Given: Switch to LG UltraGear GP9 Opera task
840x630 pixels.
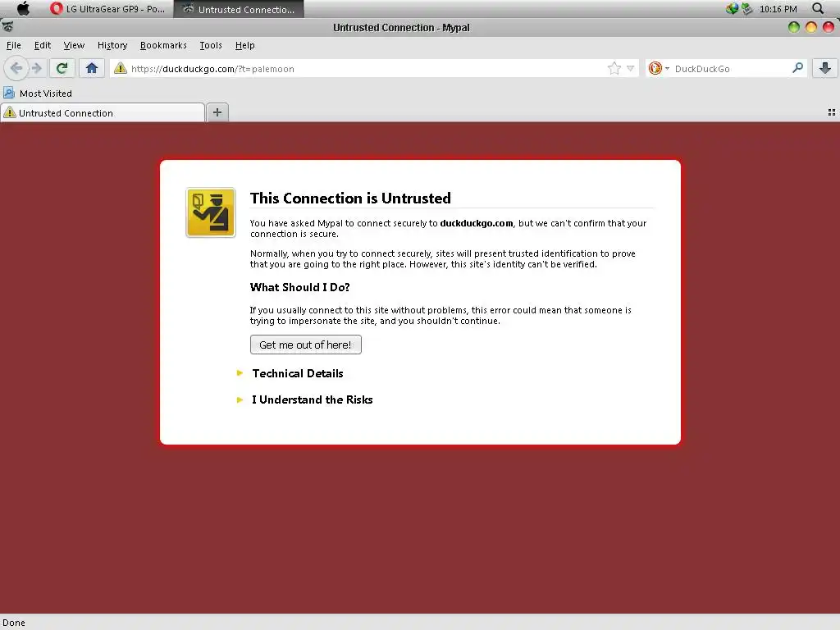Looking at the screenshot, I should coord(108,9).
